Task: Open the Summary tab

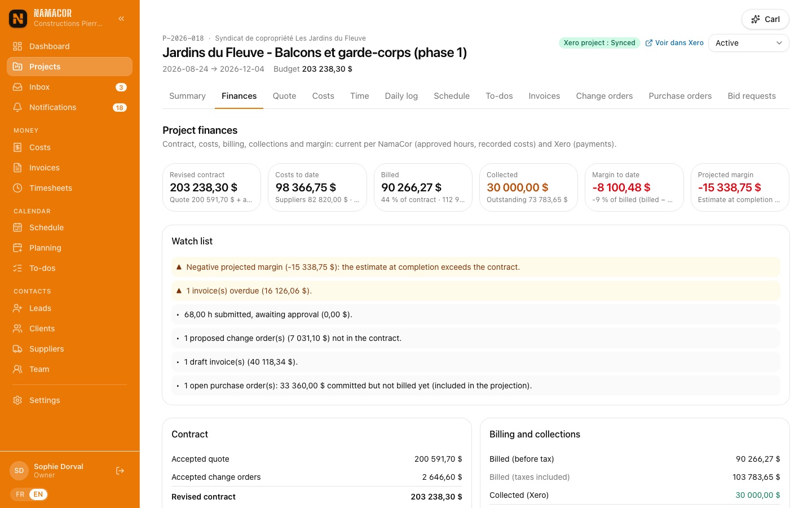Action: click(x=187, y=96)
